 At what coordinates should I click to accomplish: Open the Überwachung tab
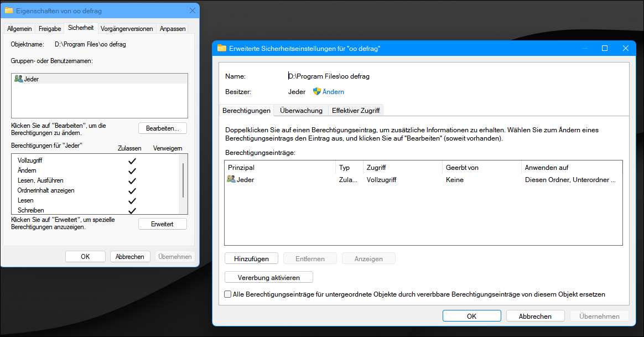point(301,110)
